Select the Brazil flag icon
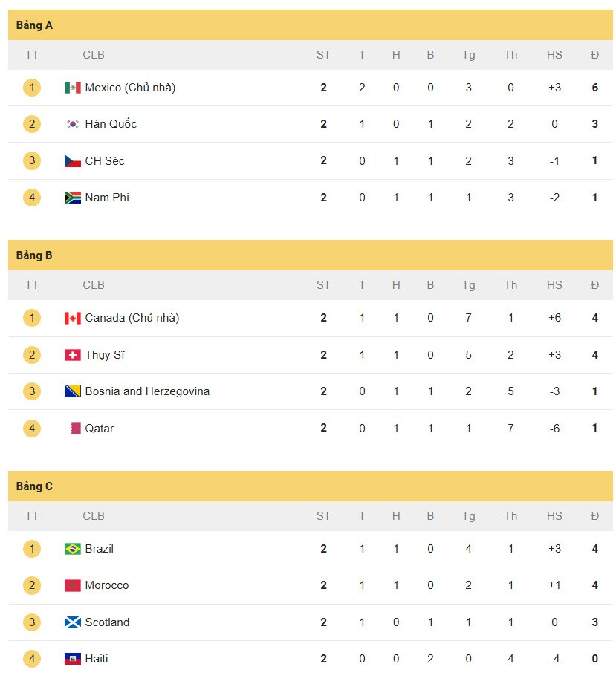The height and width of the screenshot is (687, 616). click(72, 549)
